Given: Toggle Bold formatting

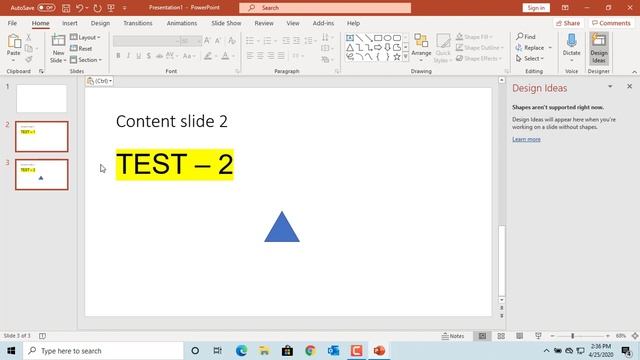Looking at the screenshot, I should tap(118, 56).
